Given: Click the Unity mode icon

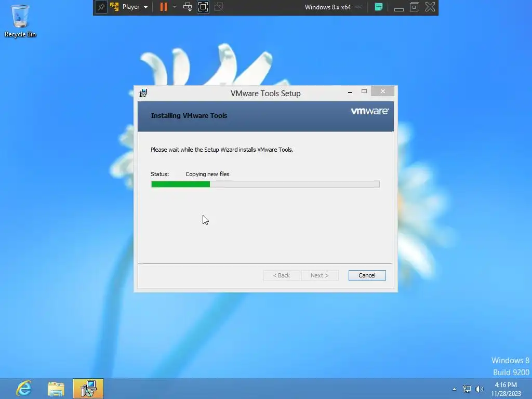Looking at the screenshot, I should pos(219,7).
